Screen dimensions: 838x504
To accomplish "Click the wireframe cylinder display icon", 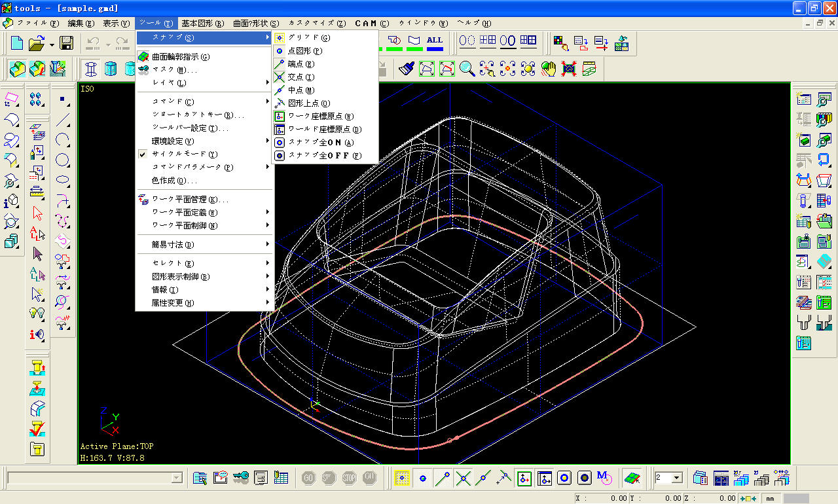I will click(91, 68).
